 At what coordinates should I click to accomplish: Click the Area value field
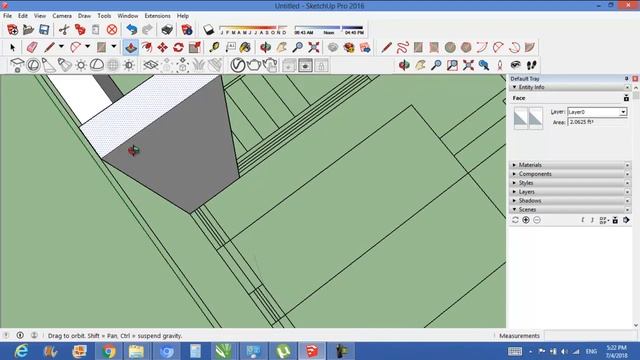pos(597,122)
